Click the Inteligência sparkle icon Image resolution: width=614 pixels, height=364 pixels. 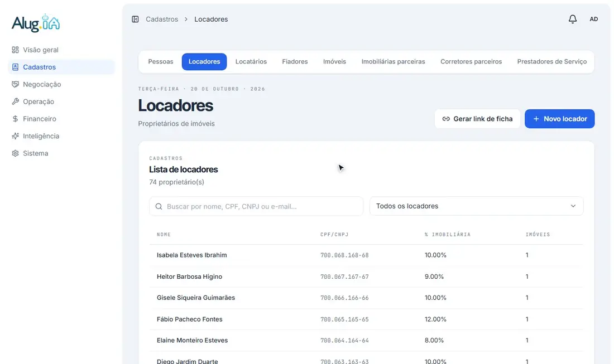click(x=15, y=135)
